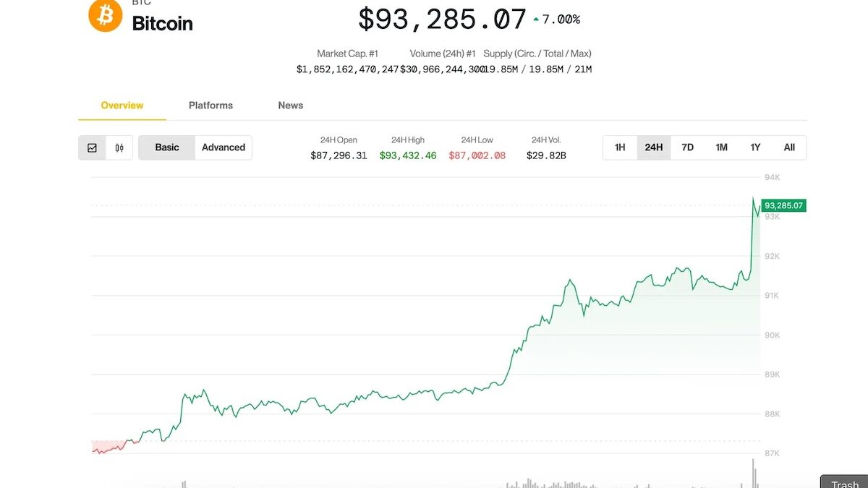The image size is (868, 488).
Task: Set chart range to 24H
Action: (x=654, y=147)
